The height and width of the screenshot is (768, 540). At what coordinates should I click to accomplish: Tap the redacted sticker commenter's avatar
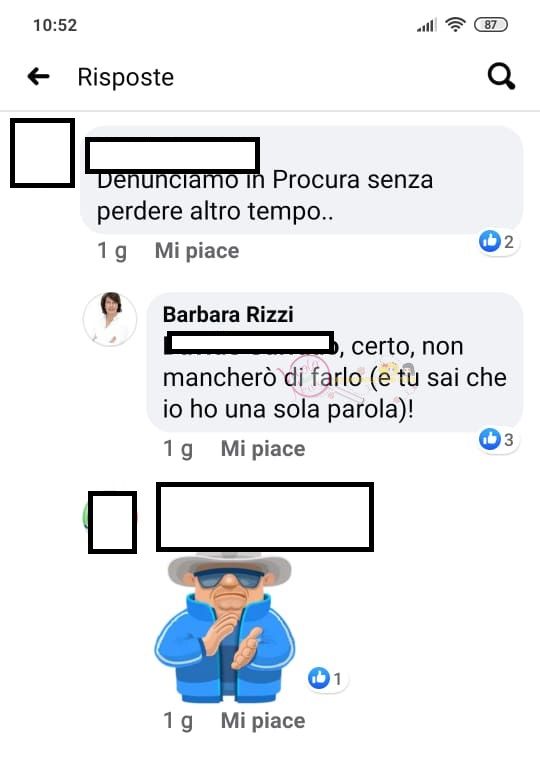[x=112, y=522]
